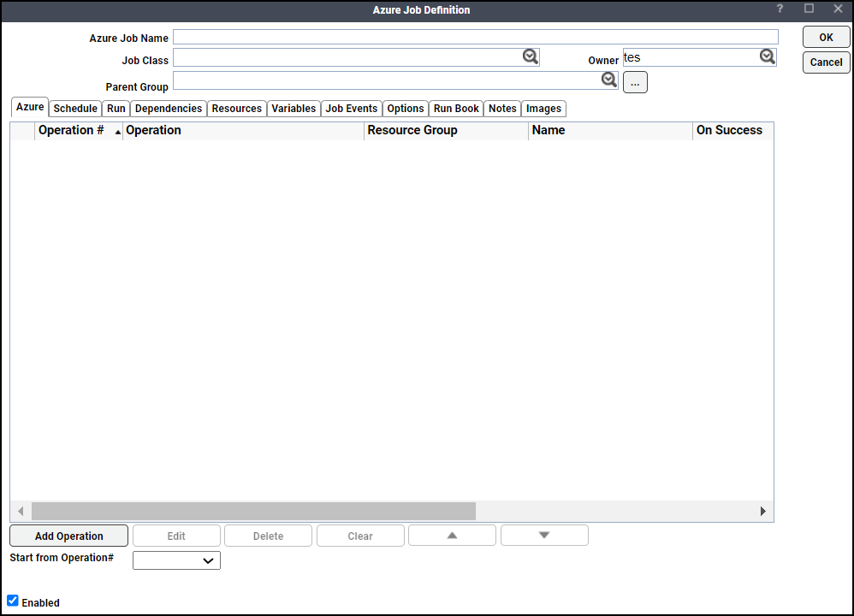Click the Delete operation button
Image resolution: width=854 pixels, height=616 pixels.
(x=268, y=536)
